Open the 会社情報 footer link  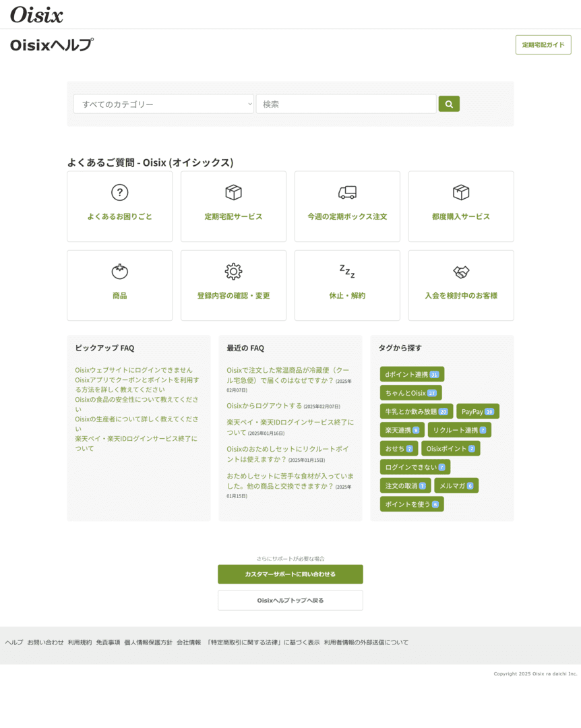189,642
